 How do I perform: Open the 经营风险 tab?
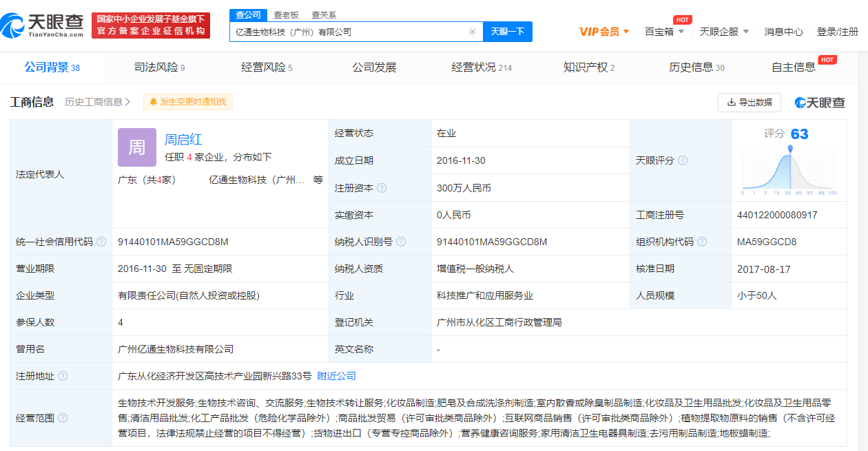coord(267,67)
